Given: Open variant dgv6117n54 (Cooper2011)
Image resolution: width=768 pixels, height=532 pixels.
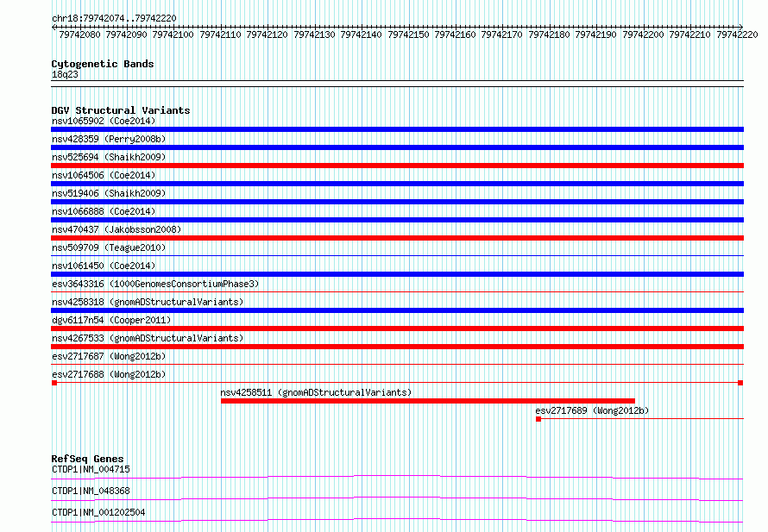Looking at the screenshot, I should (111, 320).
